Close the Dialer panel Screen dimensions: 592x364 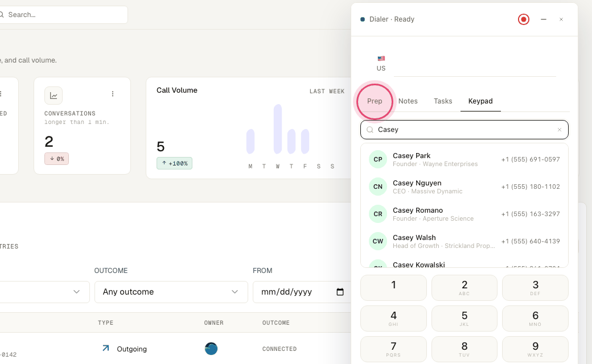click(x=561, y=19)
